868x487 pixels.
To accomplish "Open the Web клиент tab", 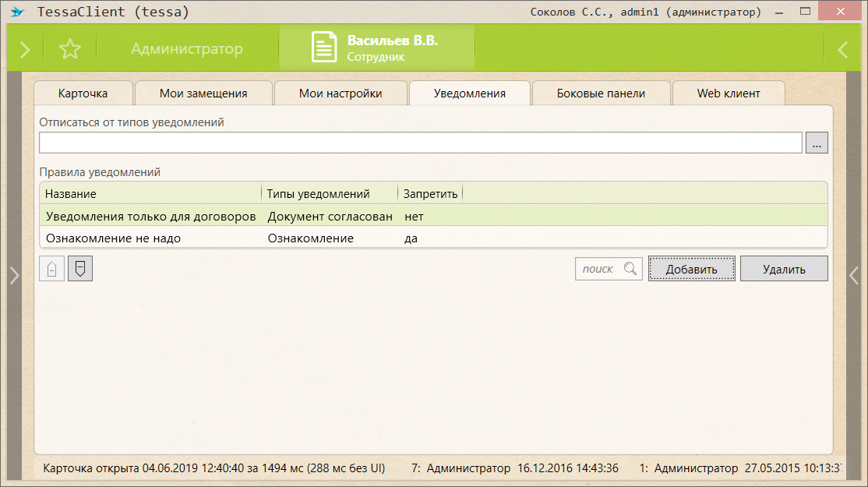I will pyautogui.click(x=728, y=94).
